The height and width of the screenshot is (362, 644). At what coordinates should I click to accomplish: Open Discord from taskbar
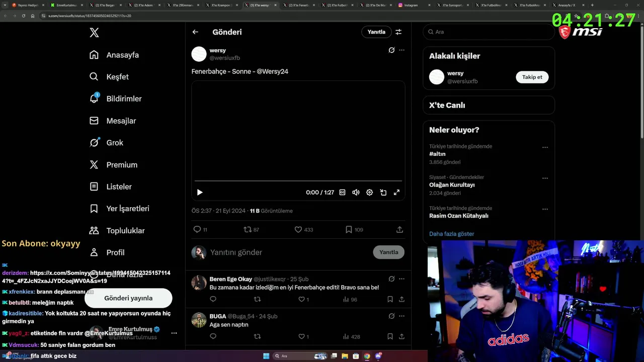click(378, 356)
